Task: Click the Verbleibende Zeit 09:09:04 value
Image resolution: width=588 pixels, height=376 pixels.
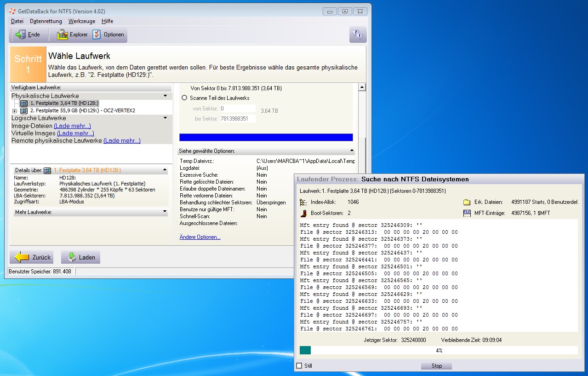Action: [491, 340]
